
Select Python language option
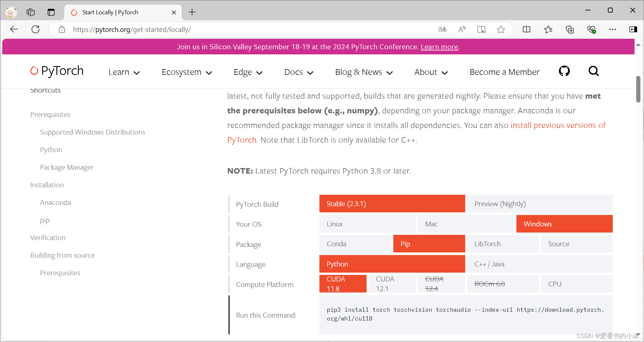(392, 264)
